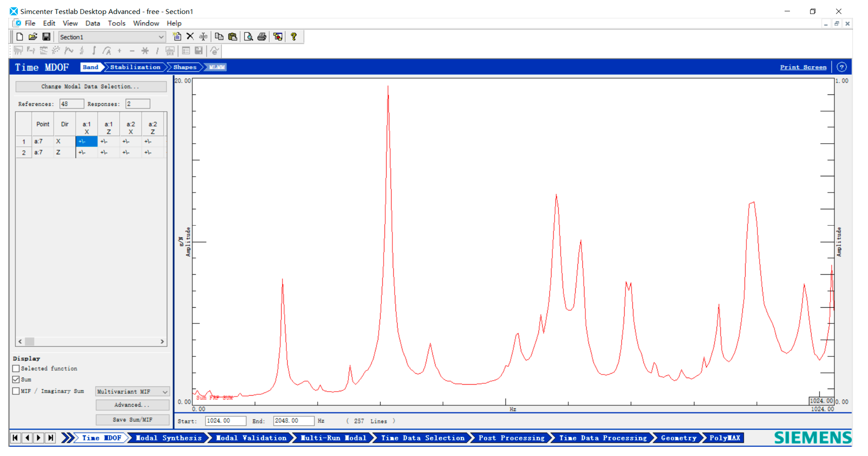Click the Open project folder icon
The image size is (868, 456).
tap(33, 37)
